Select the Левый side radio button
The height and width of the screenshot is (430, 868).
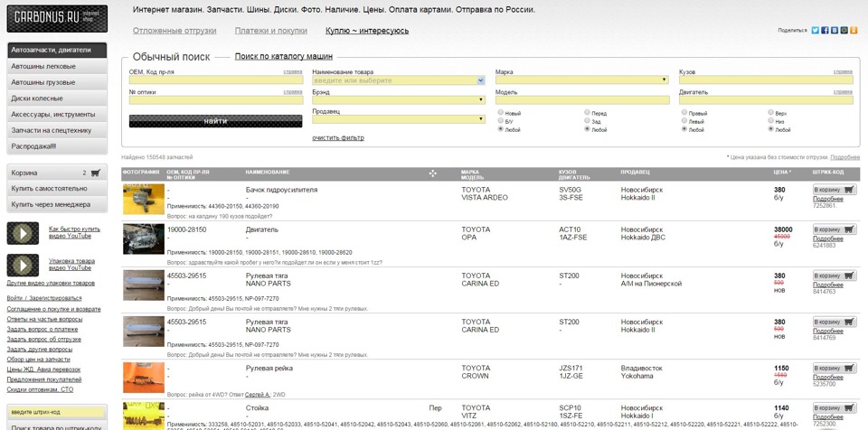coord(684,121)
